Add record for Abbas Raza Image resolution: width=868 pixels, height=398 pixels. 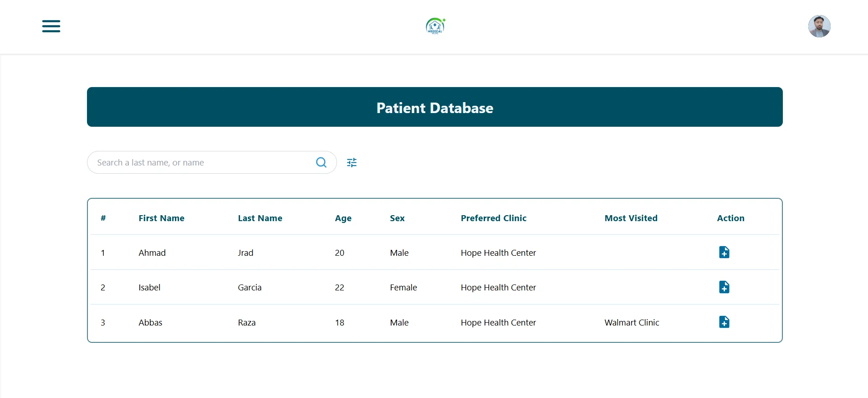(x=724, y=322)
